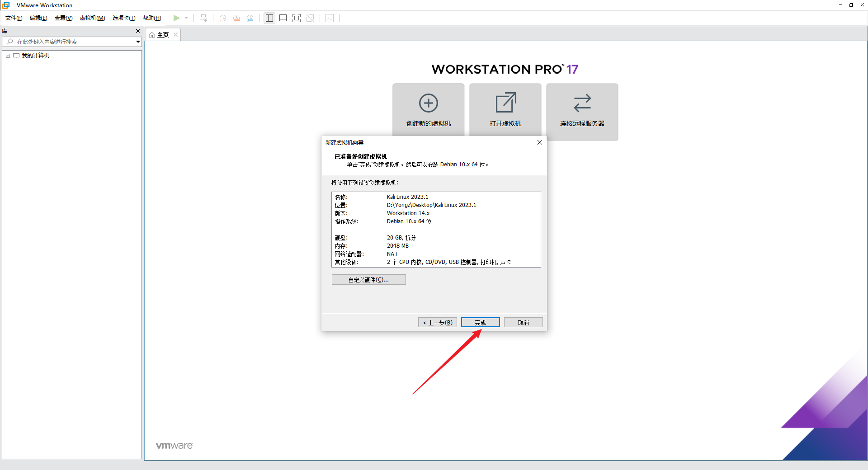Click the console view toolbar icon
Screen dimensions: 868x470
330,18
